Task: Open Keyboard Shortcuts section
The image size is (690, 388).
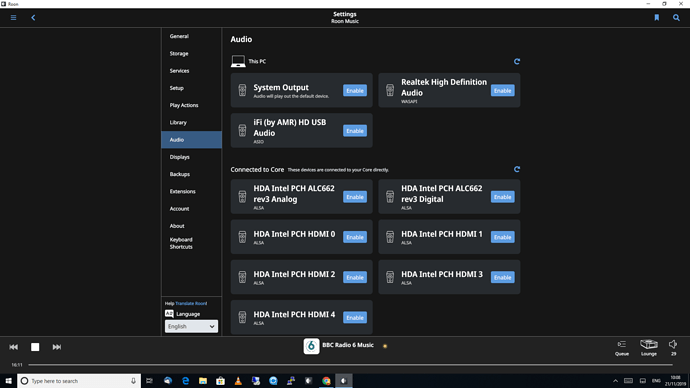Action: [x=191, y=243]
